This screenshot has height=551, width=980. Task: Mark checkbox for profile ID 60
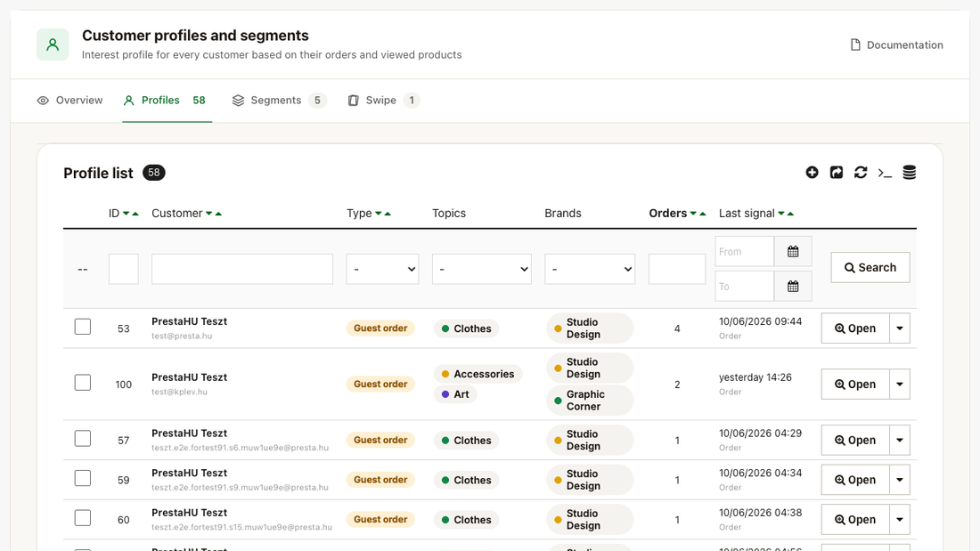click(83, 518)
